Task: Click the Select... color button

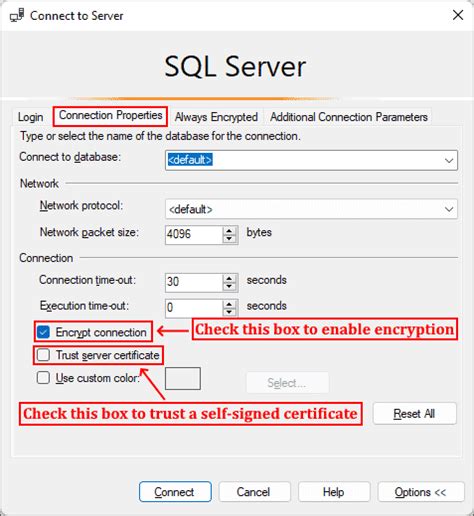Action: [287, 383]
